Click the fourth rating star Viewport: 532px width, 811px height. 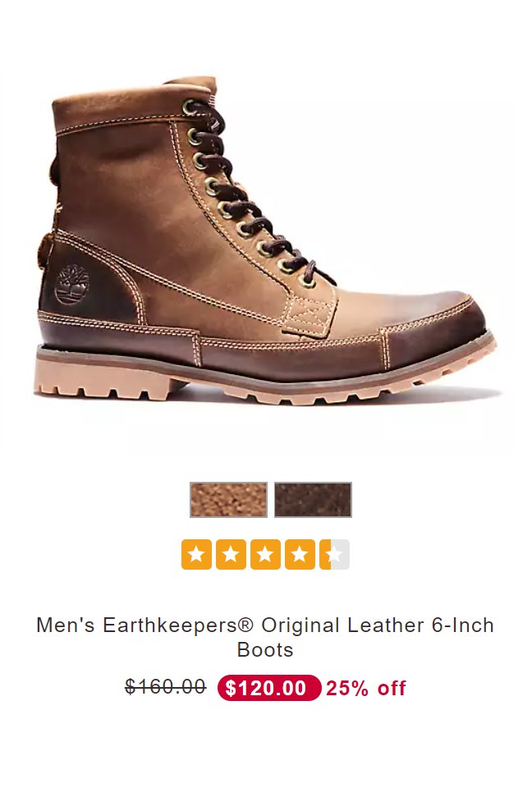pyautogui.click(x=300, y=554)
